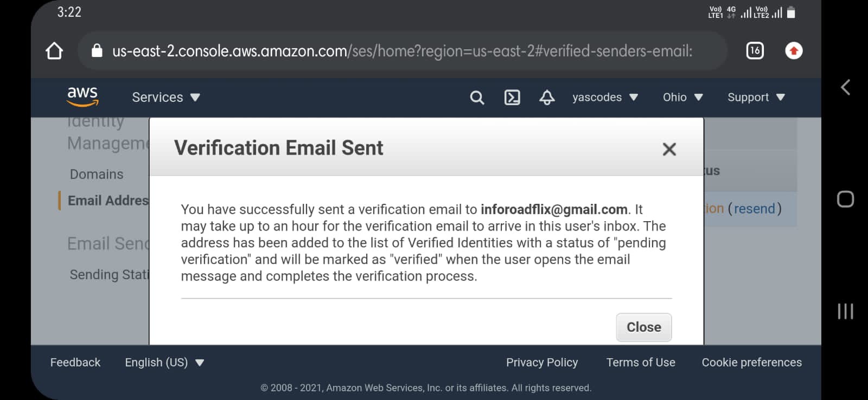Tap the browser home icon

coord(54,51)
